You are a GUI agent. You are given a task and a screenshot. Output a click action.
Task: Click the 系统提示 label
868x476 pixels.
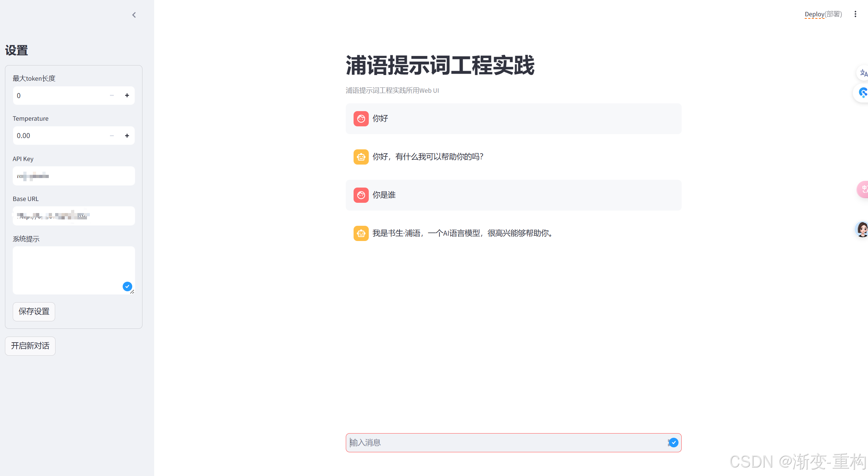pos(26,239)
